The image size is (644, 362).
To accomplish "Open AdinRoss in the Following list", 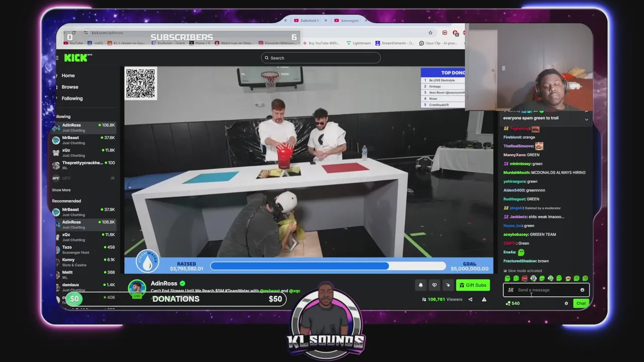I will (x=84, y=127).
